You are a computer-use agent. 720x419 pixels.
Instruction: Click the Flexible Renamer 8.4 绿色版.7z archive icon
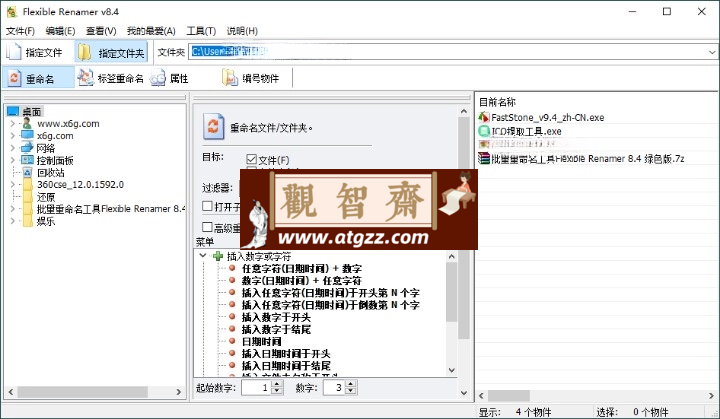pyautogui.click(x=484, y=158)
